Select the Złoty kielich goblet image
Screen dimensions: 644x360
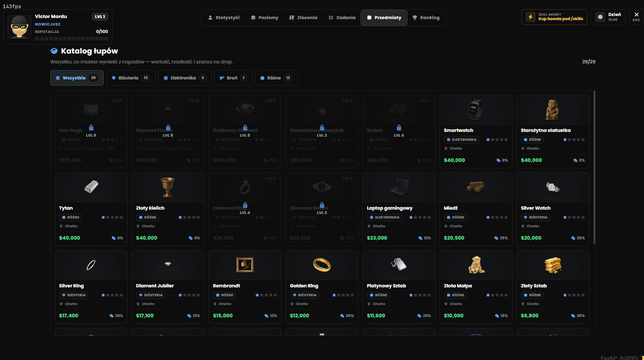point(168,187)
